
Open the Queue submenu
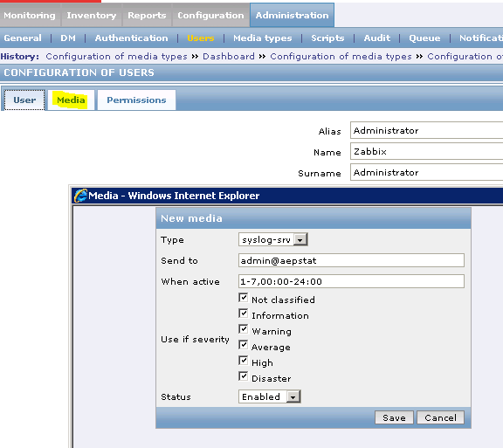(x=424, y=38)
